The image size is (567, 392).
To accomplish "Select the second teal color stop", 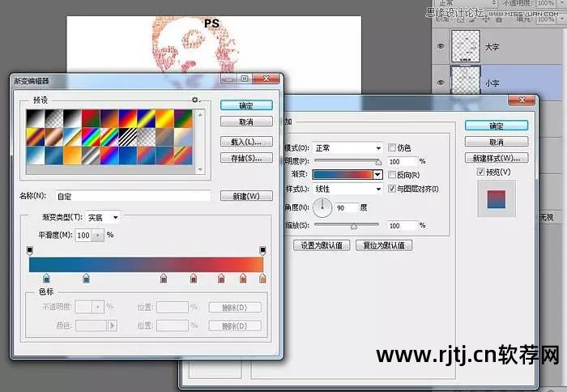I will pos(86,278).
